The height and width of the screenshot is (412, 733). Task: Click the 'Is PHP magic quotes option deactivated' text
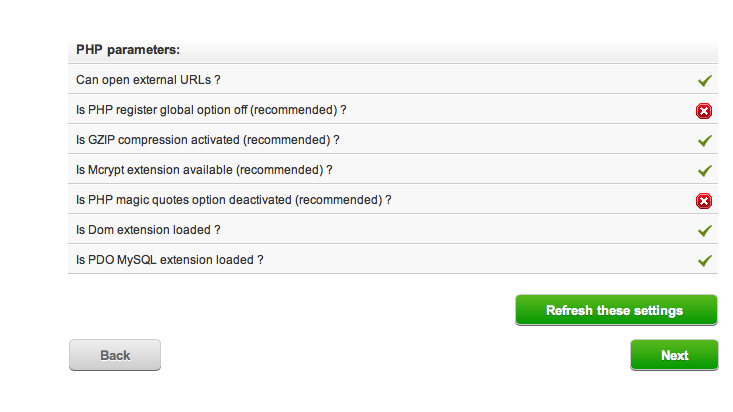pyautogui.click(x=180, y=199)
